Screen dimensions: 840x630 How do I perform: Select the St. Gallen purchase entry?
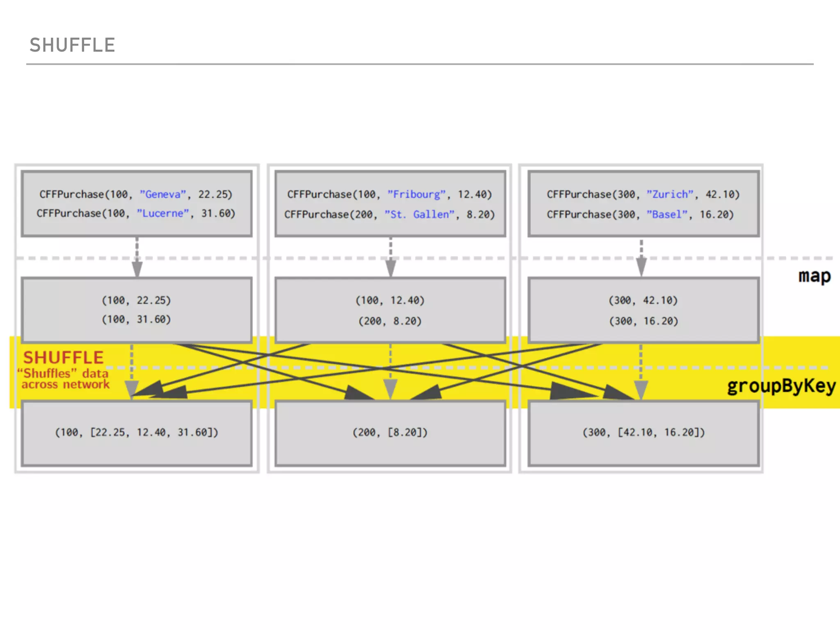[389, 214]
